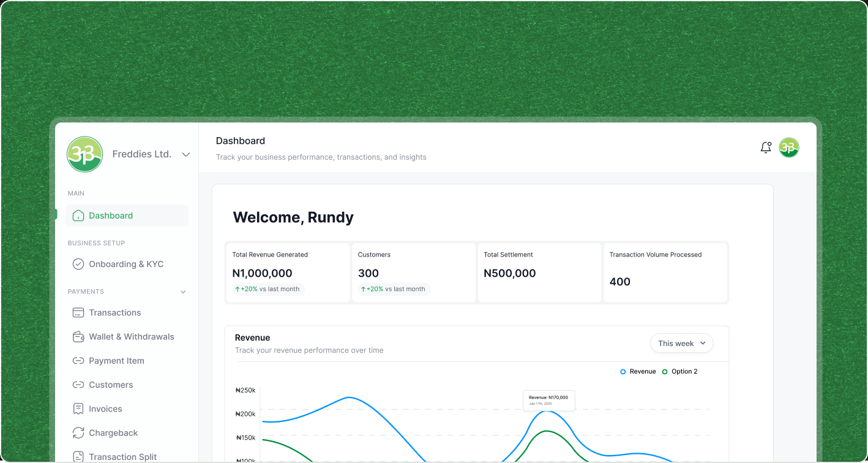Collapse the Payments section chevron
The width and height of the screenshot is (868, 463).
[x=182, y=292]
